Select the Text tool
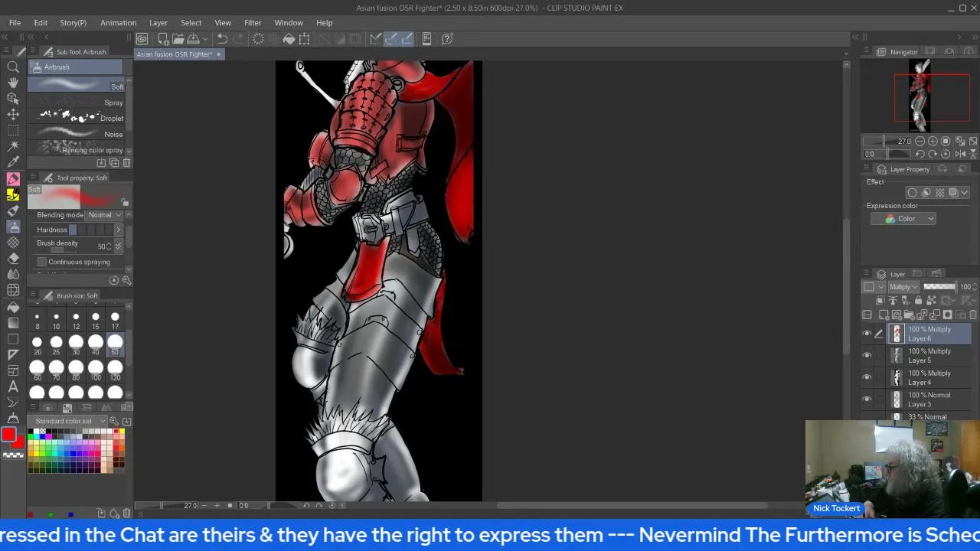Screen dimensions: 980x551 click(x=13, y=386)
